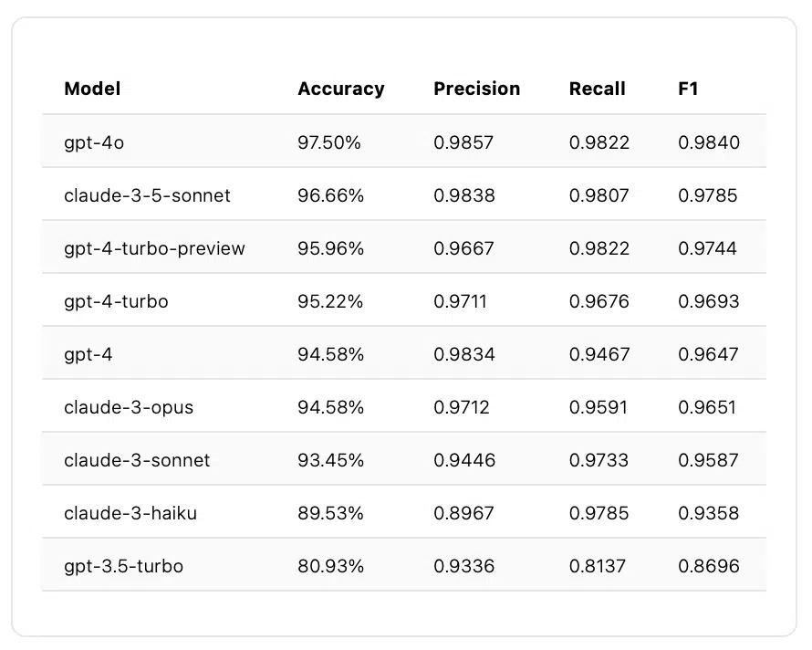This screenshot has height=650, width=812.
Task: Click the 80.93% accuracy value
Action: click(x=330, y=566)
